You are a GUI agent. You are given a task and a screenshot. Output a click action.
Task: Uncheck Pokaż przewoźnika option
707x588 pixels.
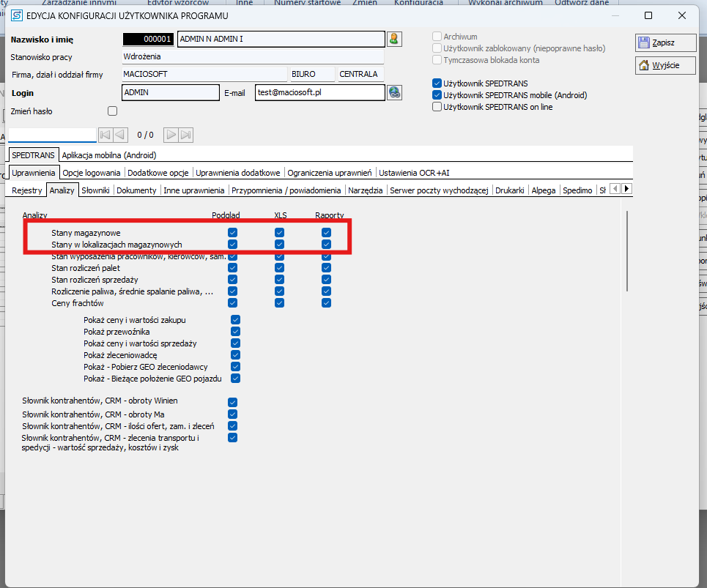point(236,332)
